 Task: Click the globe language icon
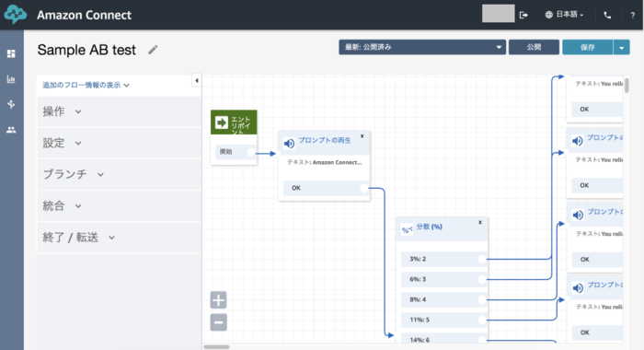(x=548, y=15)
